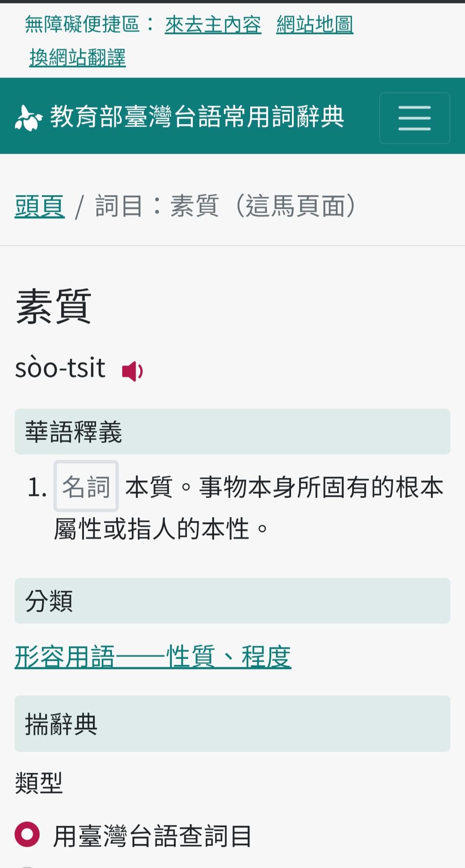Follow the 來去主內容 skip link

coord(213,25)
